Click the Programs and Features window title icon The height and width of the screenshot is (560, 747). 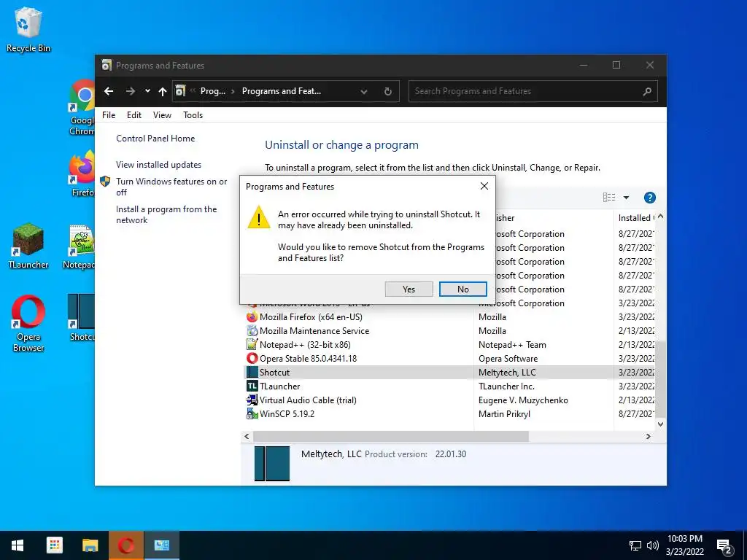tap(107, 65)
